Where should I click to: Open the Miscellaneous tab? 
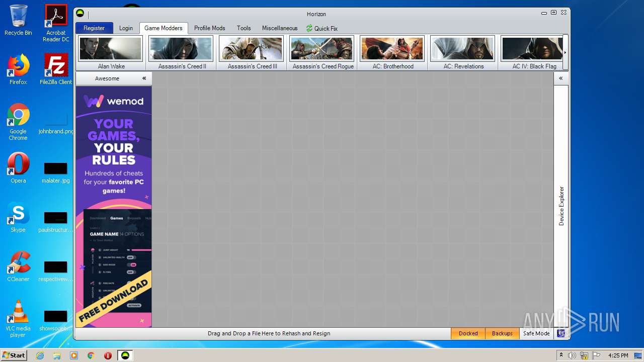click(x=280, y=28)
